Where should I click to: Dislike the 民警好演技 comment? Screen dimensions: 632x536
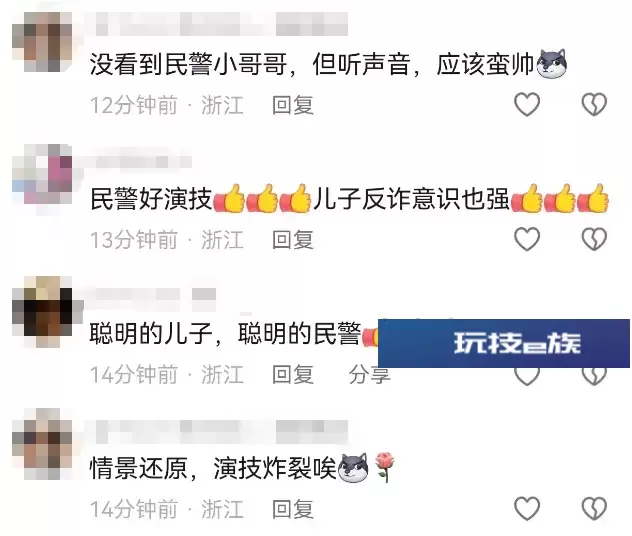pyautogui.click(x=594, y=239)
